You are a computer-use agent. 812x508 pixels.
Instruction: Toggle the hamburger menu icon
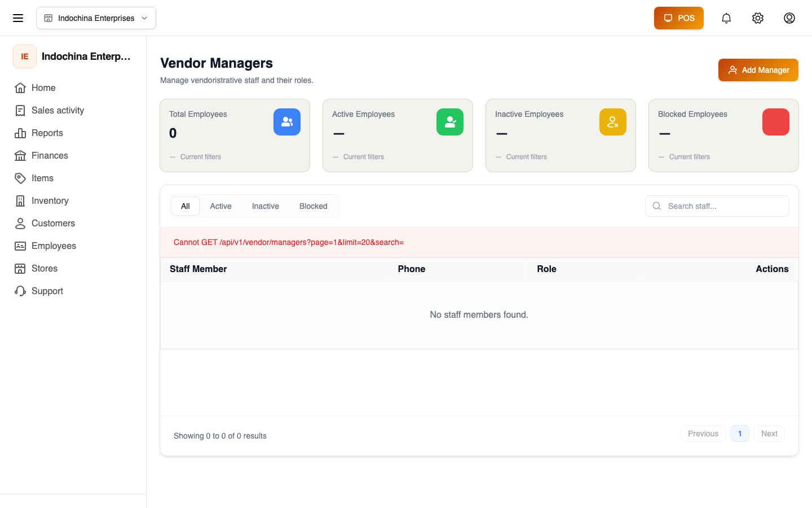click(18, 18)
